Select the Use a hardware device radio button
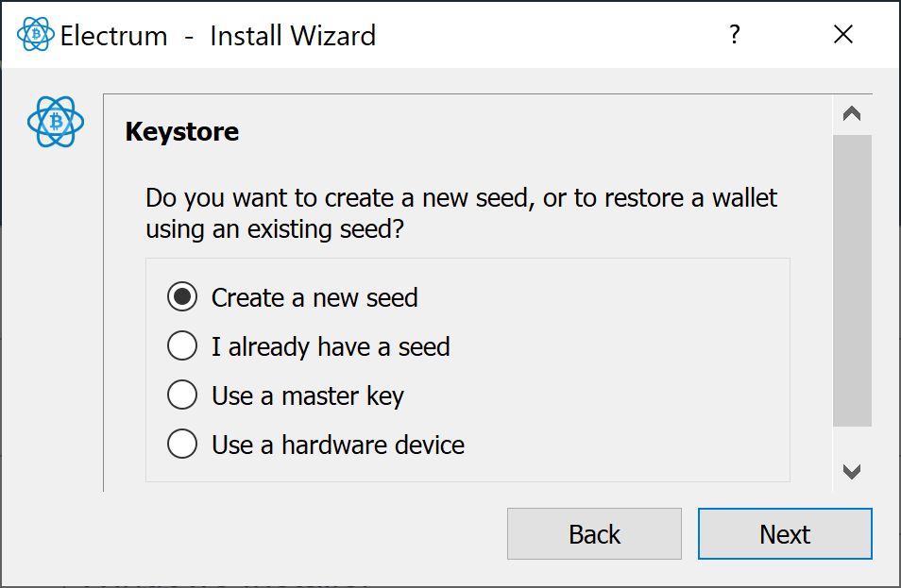 pyautogui.click(x=182, y=445)
